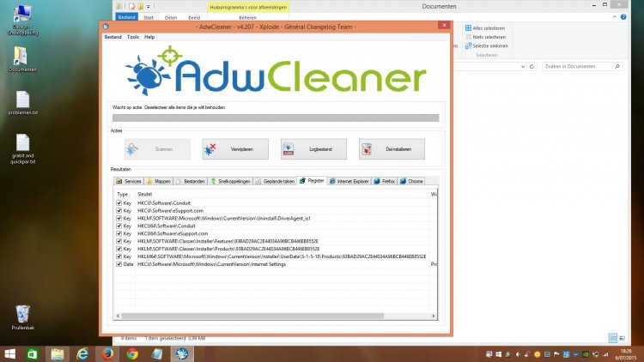Uncheck the Uninstall\DriverAgent_is1 key checkbox
644x362 pixels.
118,219
